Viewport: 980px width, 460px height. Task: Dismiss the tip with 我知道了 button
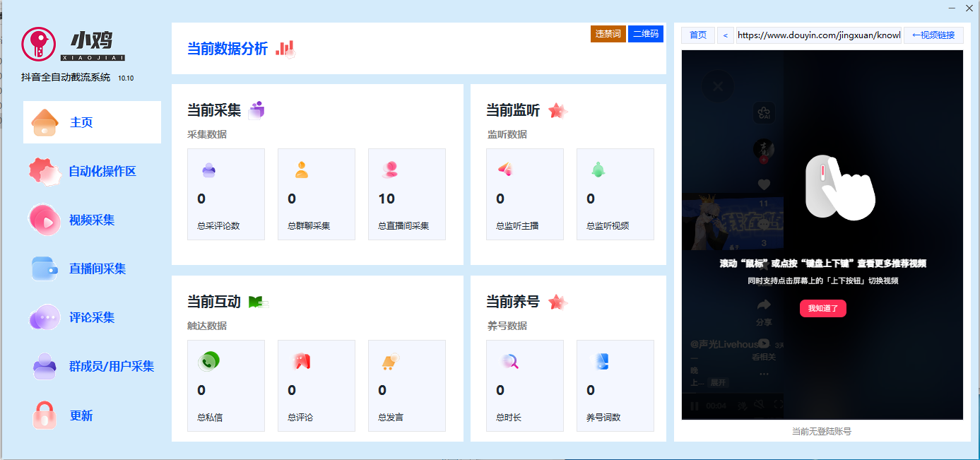[x=822, y=309]
